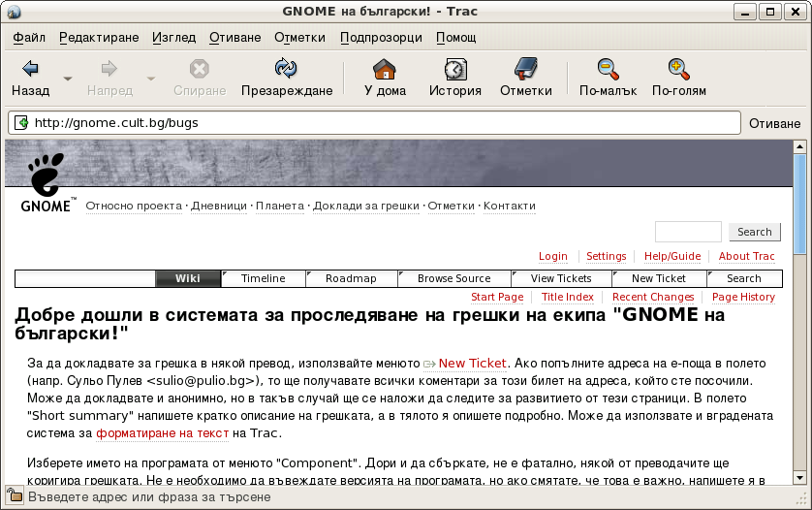Open the Редактиране menu
812x510 pixels.
point(99,38)
